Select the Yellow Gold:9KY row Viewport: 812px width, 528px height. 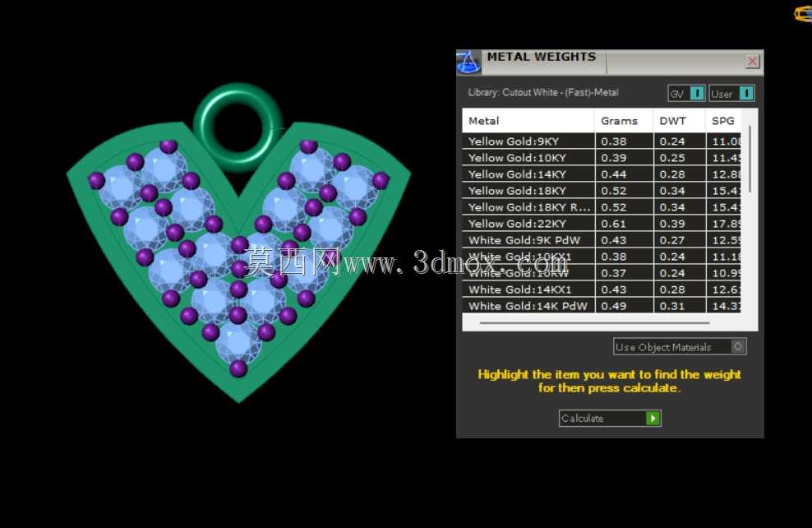[602, 141]
